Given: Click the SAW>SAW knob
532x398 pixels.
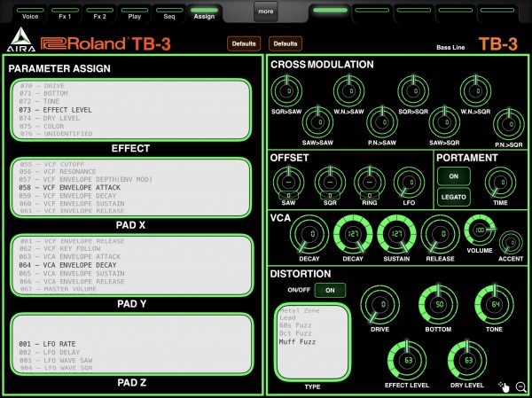Looking at the screenshot, I should click(x=317, y=122).
